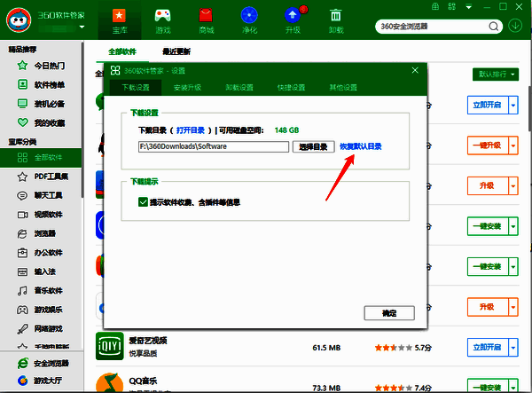Launch 安全浏览器 at sidebar bottom
The height and width of the screenshot is (393, 532).
(x=43, y=363)
